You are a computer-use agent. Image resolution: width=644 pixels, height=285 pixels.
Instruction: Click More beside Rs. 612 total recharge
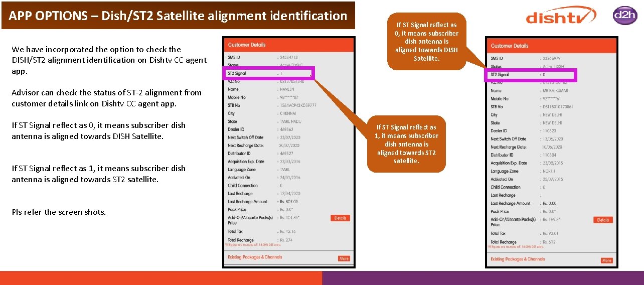point(607,260)
